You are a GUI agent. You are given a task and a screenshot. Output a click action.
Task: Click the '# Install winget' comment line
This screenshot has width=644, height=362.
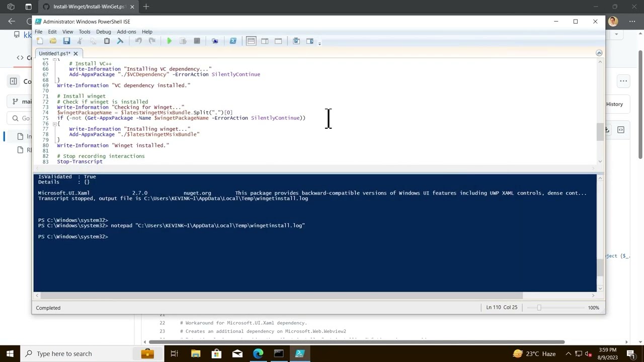[x=81, y=96]
